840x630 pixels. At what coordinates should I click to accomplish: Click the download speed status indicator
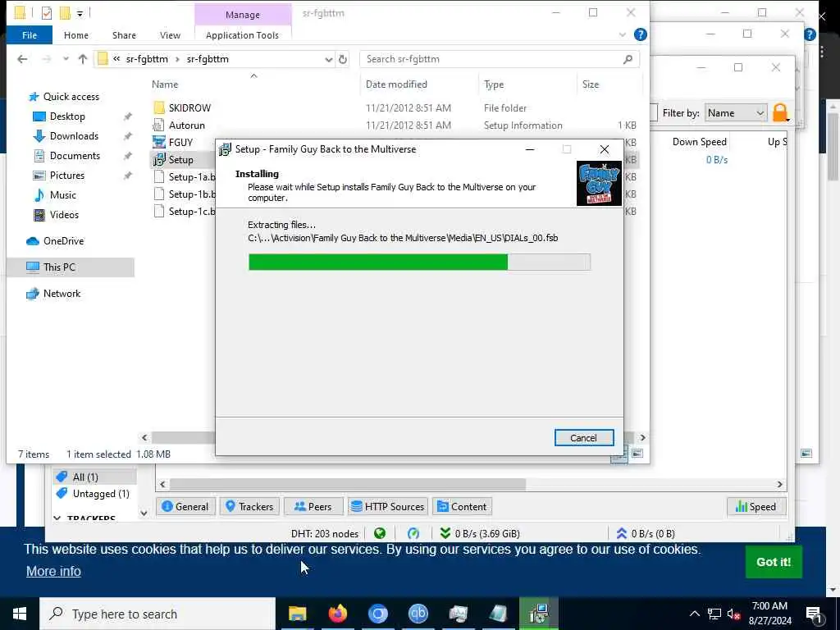click(x=480, y=533)
